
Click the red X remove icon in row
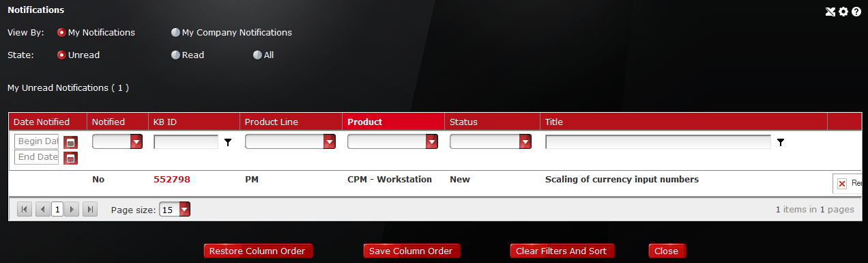pos(842,184)
